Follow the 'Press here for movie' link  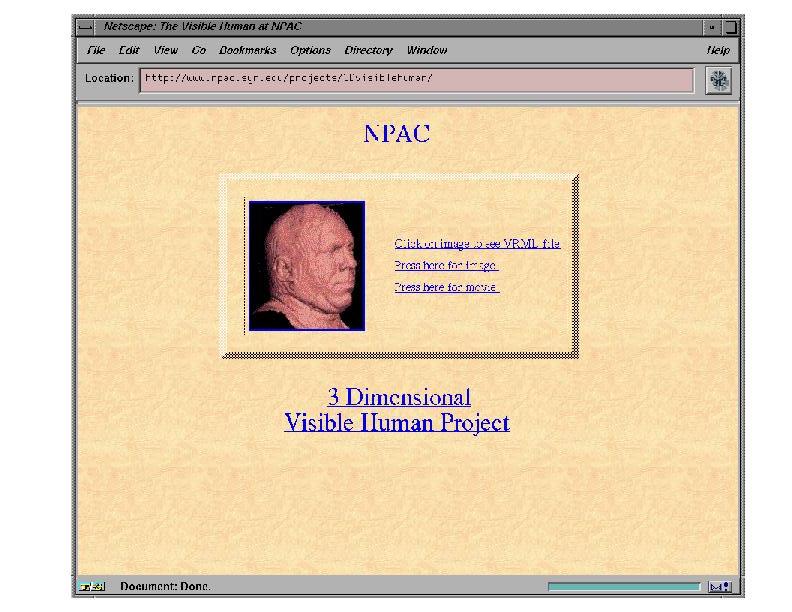coord(447,287)
